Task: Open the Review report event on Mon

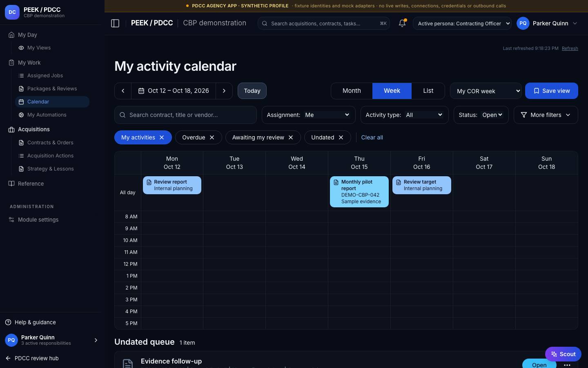Action: click(x=172, y=185)
